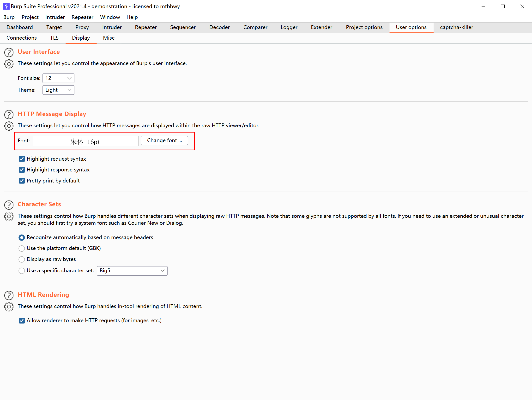This screenshot has height=400, width=532.
Task: Maximize the Burp Suite window
Action: coord(503,6)
